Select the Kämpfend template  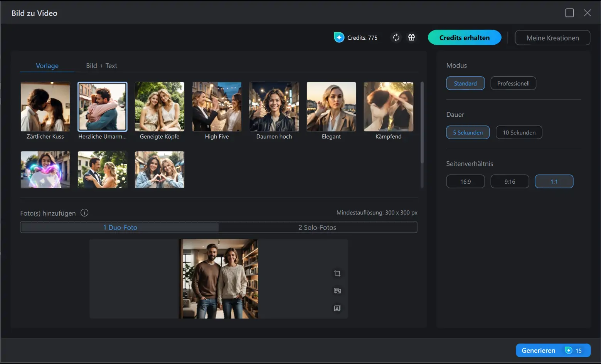tap(389, 111)
